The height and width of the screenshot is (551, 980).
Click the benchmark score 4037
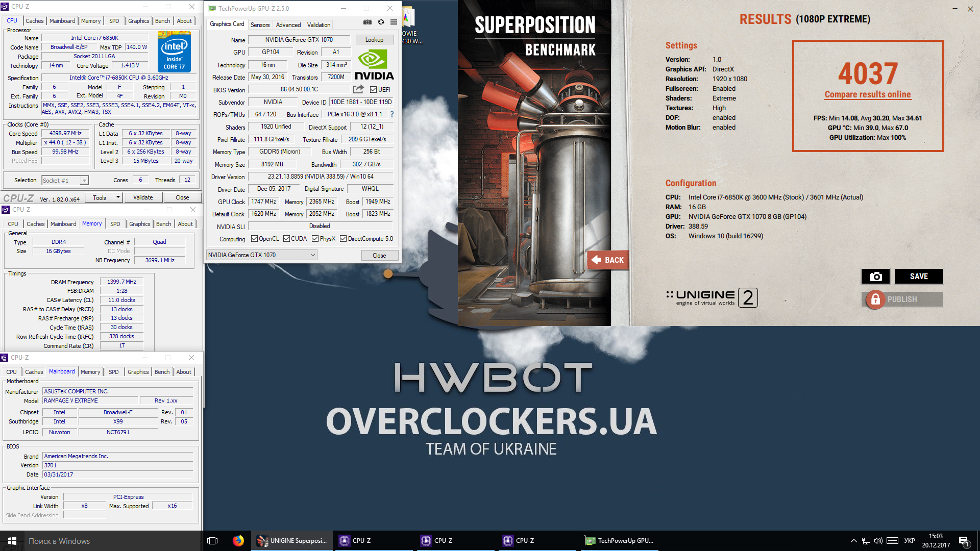click(x=868, y=73)
